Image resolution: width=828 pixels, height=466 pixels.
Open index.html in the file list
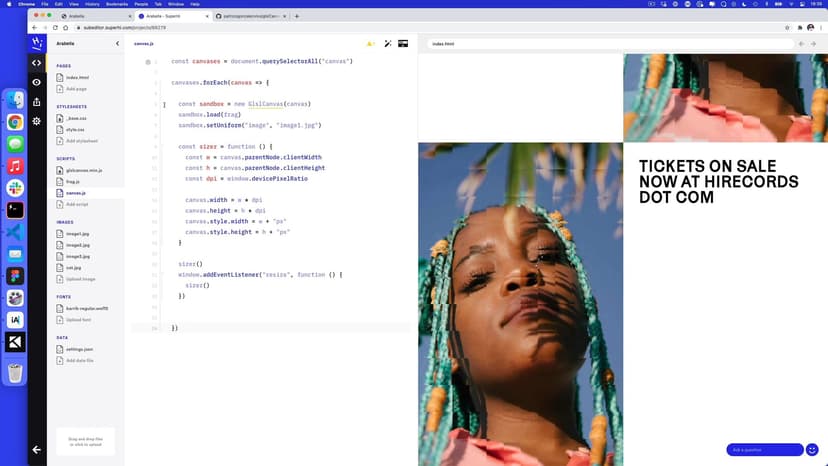point(77,77)
